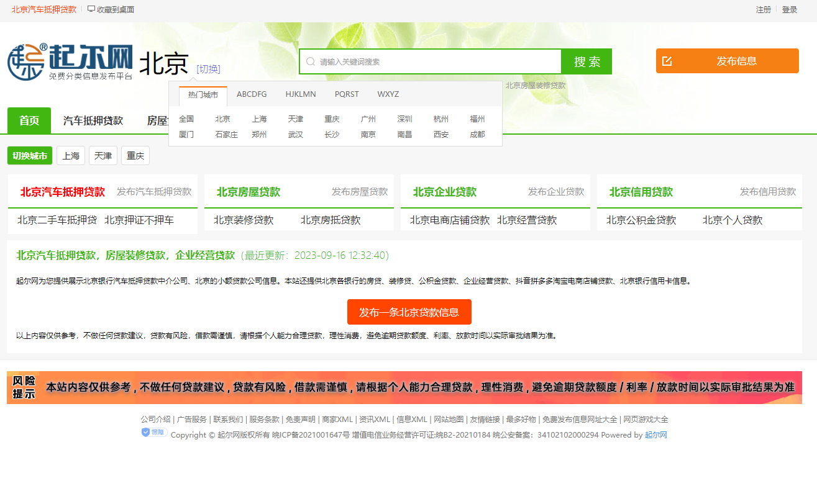
Task: Click 收藏到桌面 link
Action: pyautogui.click(x=116, y=9)
